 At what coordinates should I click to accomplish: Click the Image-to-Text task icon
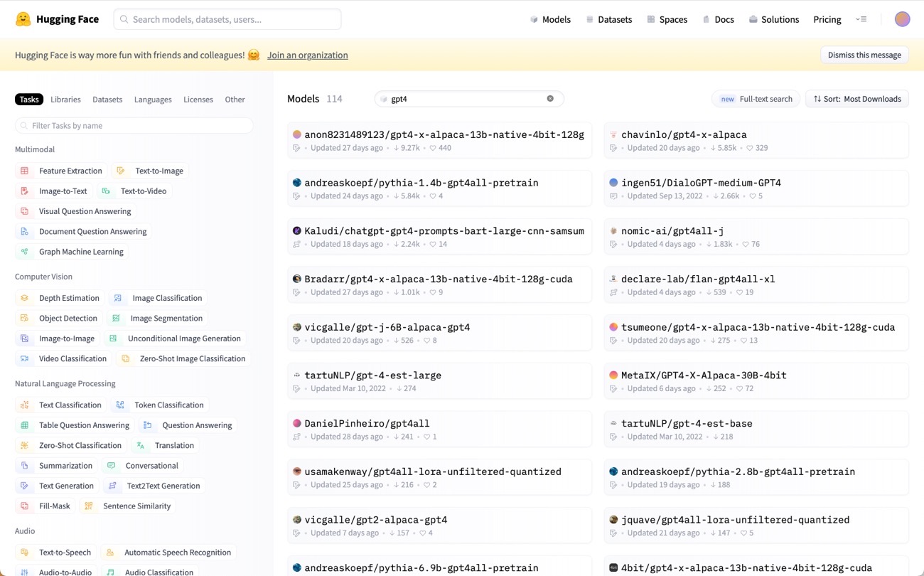25,191
